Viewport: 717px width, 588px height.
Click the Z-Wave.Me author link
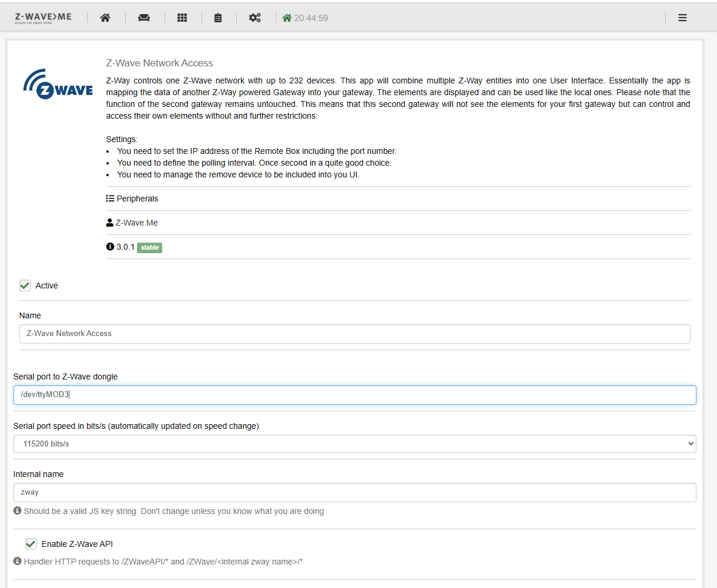click(x=136, y=223)
